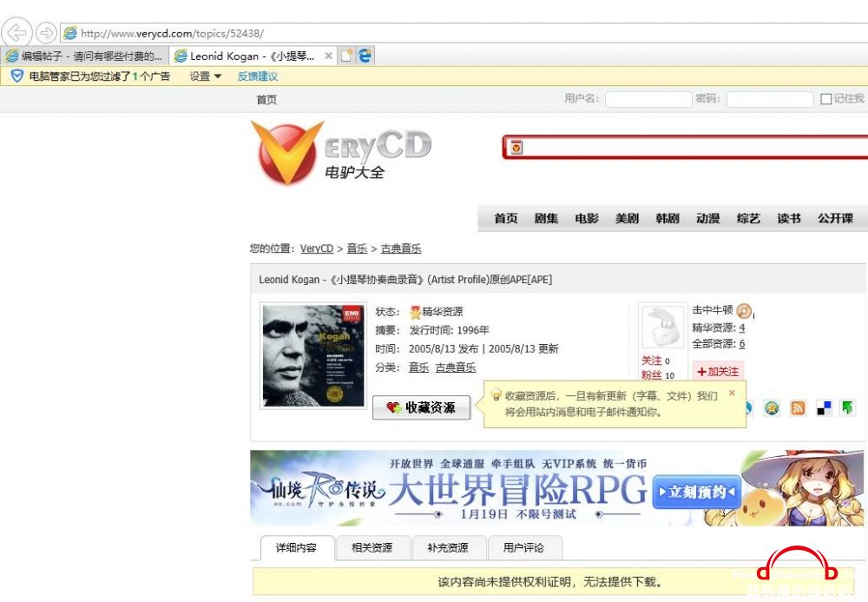Click 古典音乐 link in 分类 row
Screen dimensions: 868x602
pos(456,367)
